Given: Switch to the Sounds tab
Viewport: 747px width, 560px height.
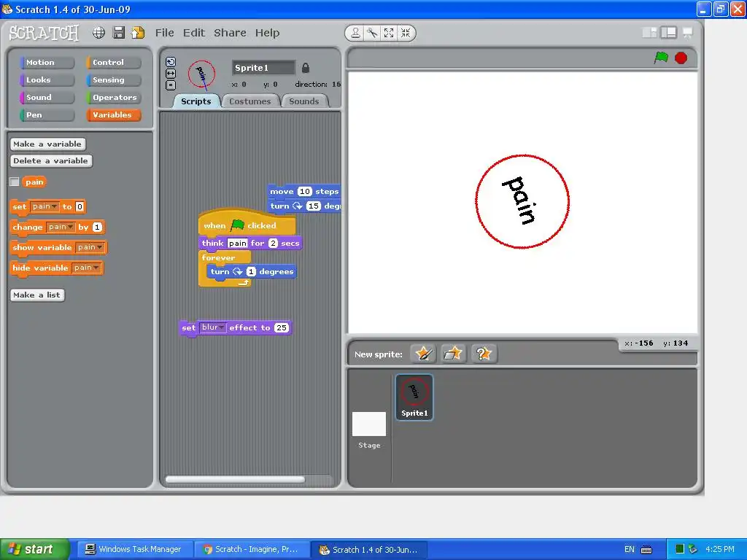Looking at the screenshot, I should [303, 101].
